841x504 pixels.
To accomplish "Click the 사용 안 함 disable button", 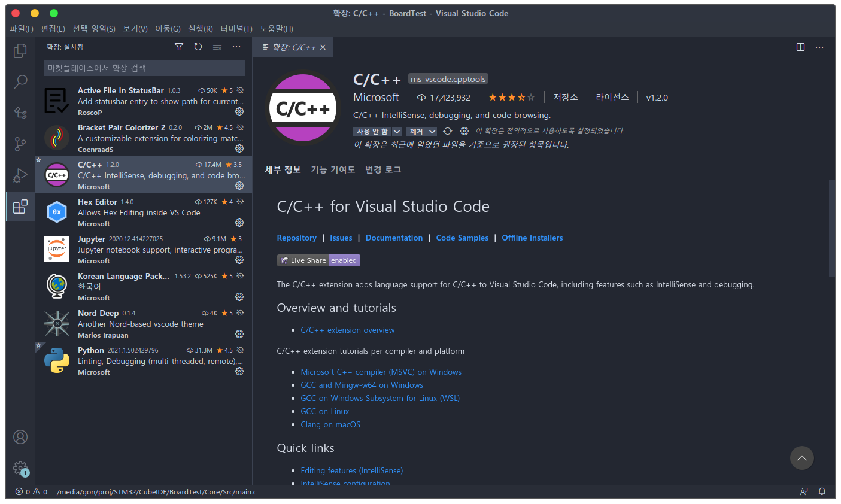I will coord(372,131).
